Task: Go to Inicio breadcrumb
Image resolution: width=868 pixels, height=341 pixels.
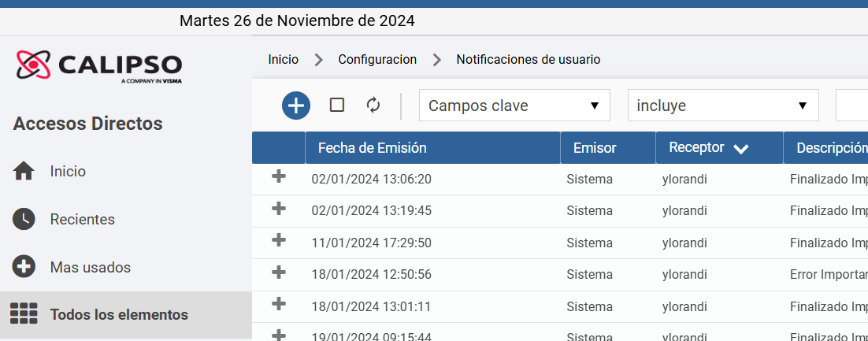Action: [x=284, y=59]
